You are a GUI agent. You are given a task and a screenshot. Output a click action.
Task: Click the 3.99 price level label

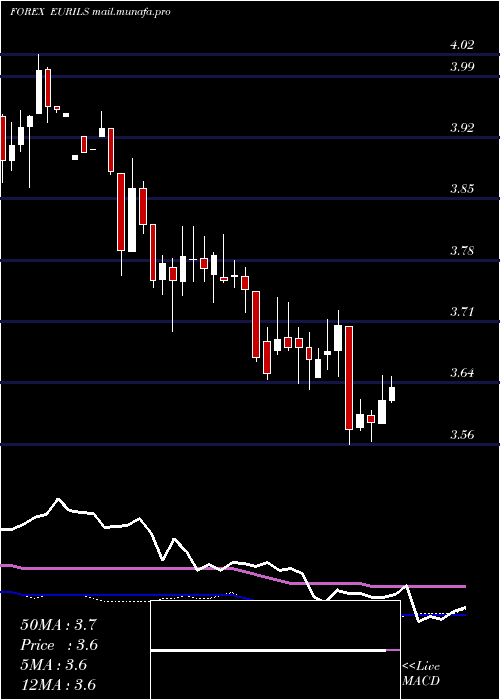click(x=462, y=67)
